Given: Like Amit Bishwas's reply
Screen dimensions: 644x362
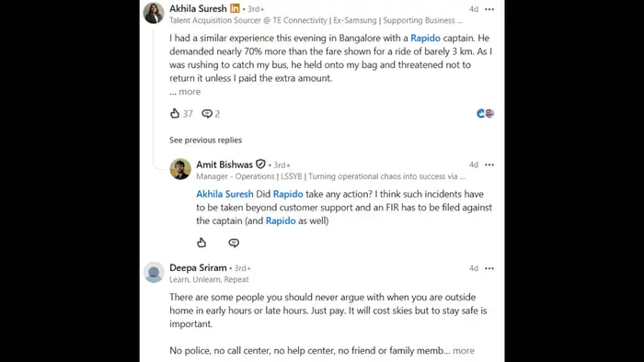Looking at the screenshot, I should [x=201, y=243].
